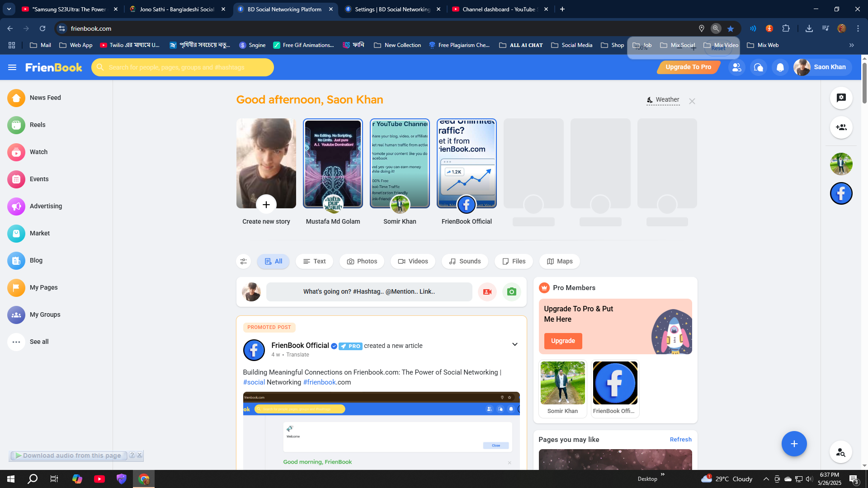
Task: Open friend requests icon in header
Action: click(x=736, y=67)
